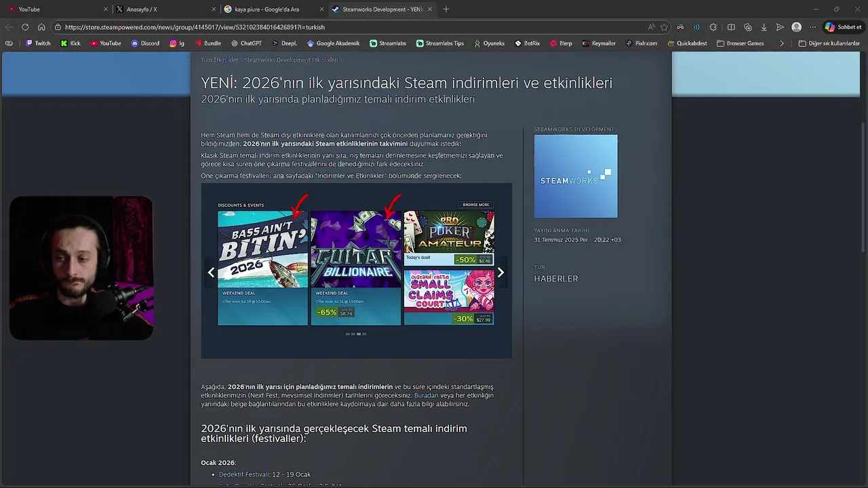This screenshot has height=488, width=868.
Task: Open Kick bookmark
Action: tap(71, 43)
